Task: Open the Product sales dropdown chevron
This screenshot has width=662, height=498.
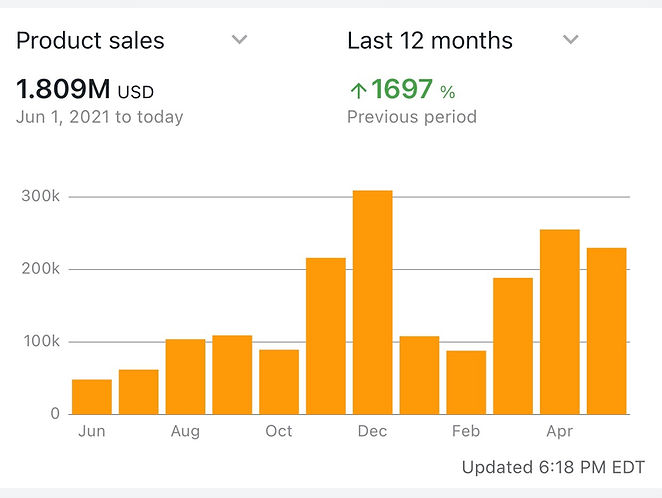Action: [239, 40]
